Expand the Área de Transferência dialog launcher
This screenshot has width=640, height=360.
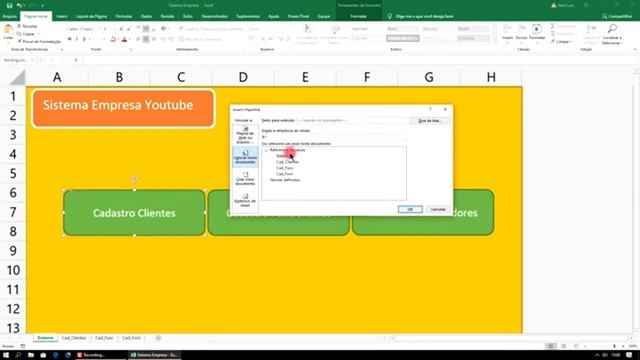tap(62, 49)
